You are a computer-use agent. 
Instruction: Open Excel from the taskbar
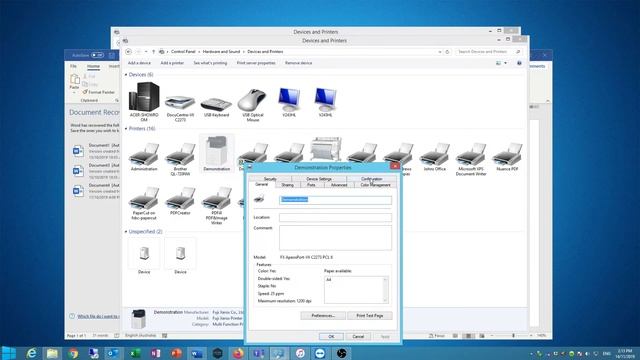(x=135, y=353)
